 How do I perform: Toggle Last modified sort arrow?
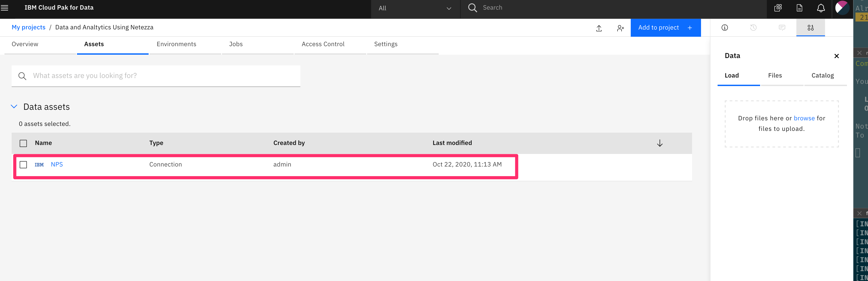click(659, 143)
